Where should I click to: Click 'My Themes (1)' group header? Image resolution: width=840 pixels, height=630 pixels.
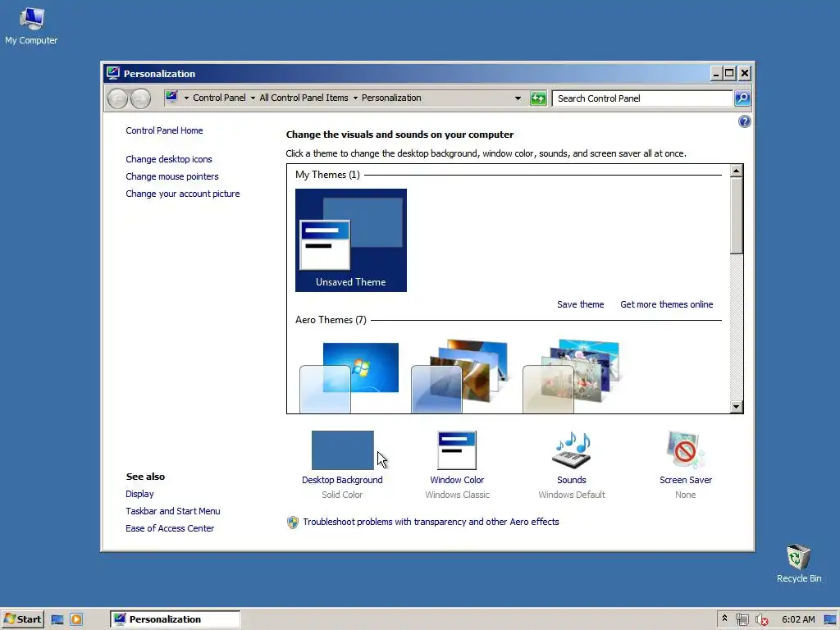click(x=327, y=175)
